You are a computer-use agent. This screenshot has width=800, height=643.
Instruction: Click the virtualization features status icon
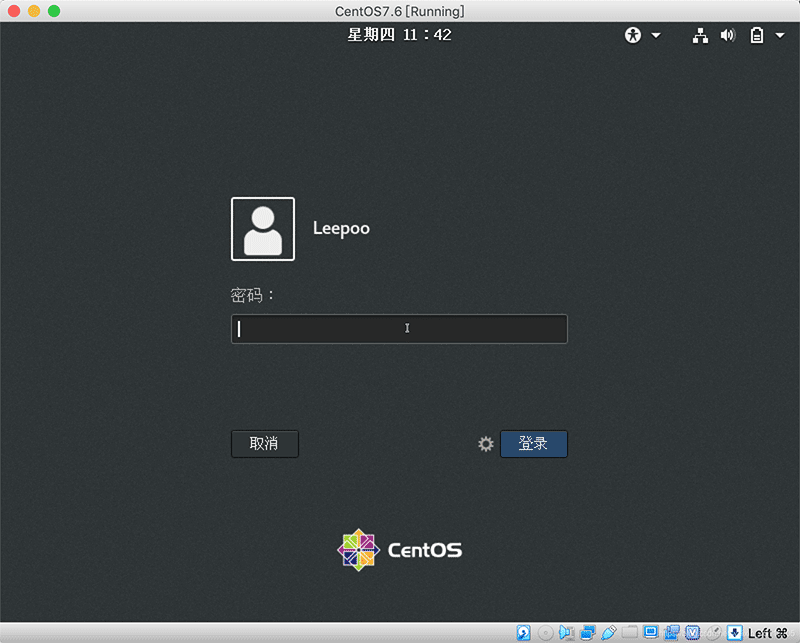(x=690, y=632)
